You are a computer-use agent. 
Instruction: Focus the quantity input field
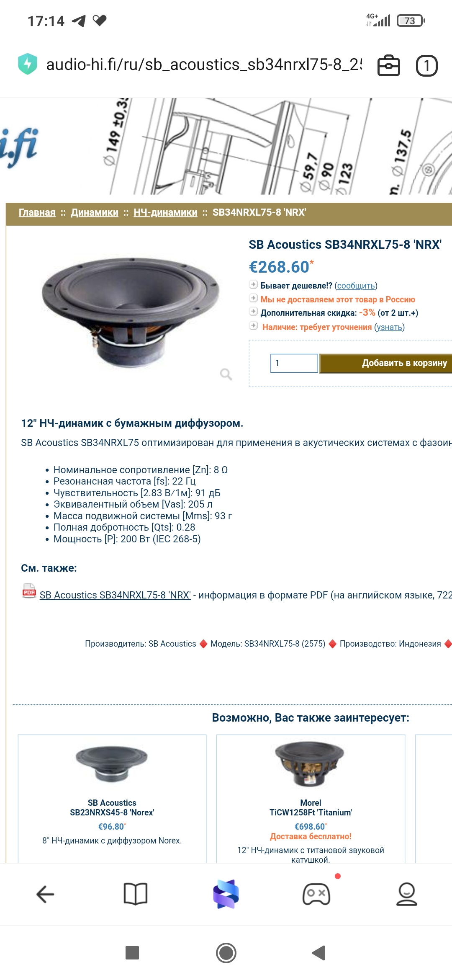(x=294, y=363)
